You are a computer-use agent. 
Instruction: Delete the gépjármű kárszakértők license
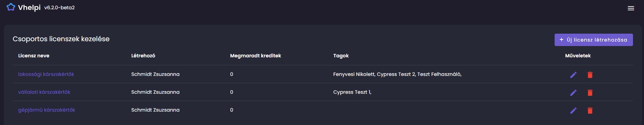590,110
